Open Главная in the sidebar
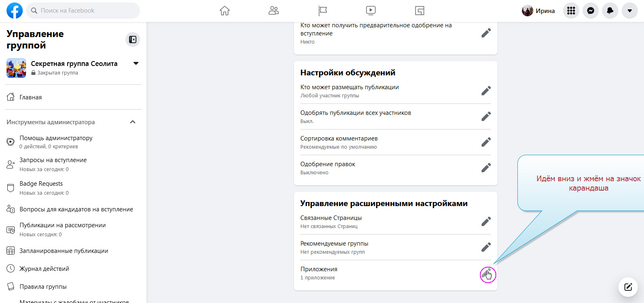This screenshot has width=644, height=303. point(31,97)
